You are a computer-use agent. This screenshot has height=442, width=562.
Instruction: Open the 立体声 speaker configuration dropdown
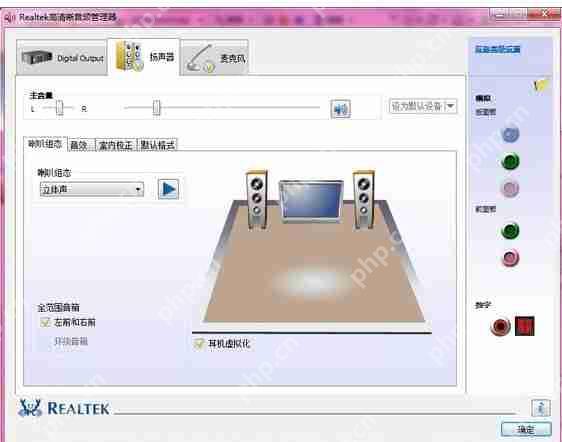point(92,189)
